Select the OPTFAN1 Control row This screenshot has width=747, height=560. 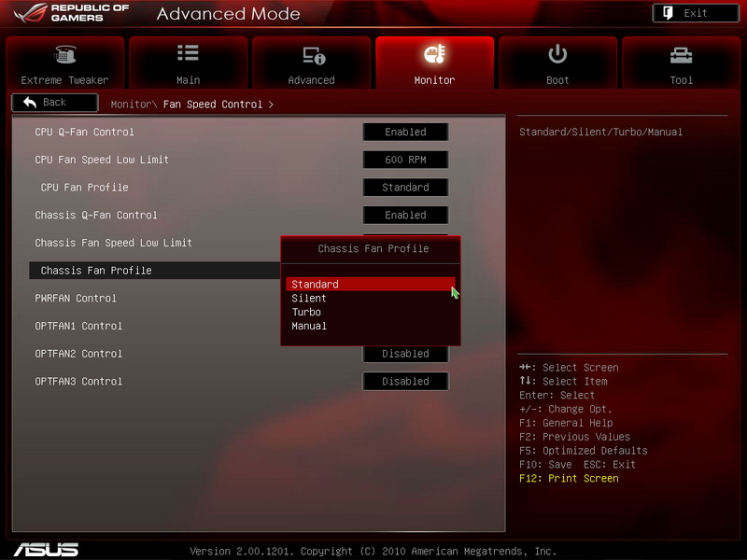[x=78, y=326]
